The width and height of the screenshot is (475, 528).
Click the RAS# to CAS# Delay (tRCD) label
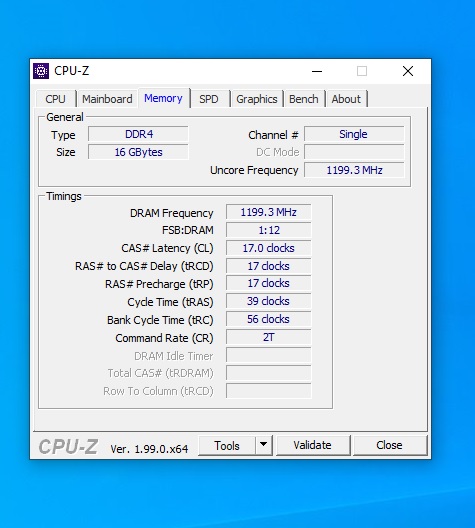coord(144,266)
